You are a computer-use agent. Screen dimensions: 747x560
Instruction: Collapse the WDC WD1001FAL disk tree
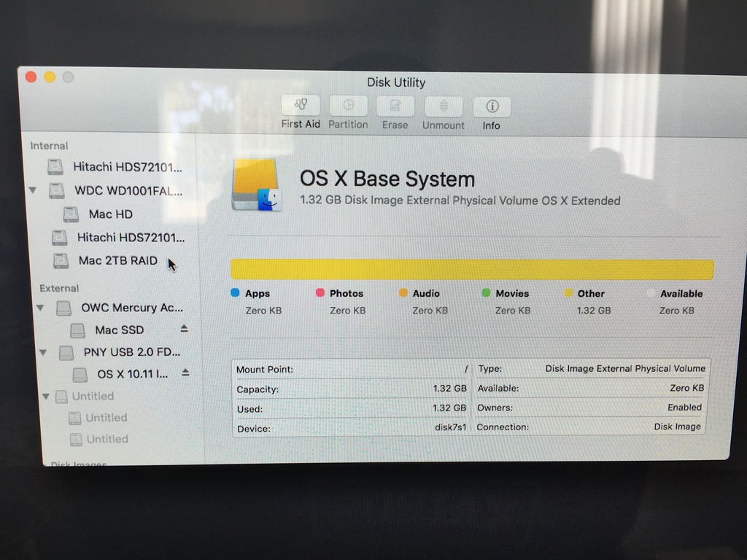point(32,190)
